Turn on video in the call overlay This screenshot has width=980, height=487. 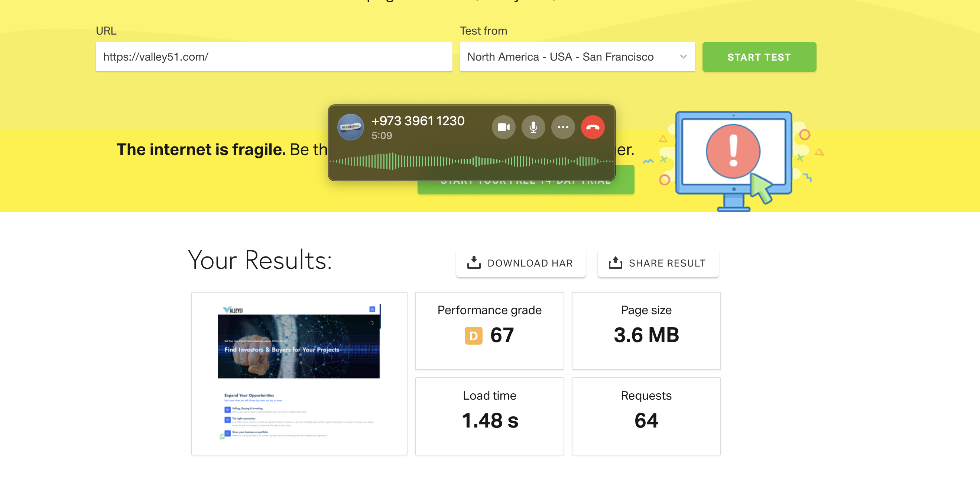pos(503,127)
